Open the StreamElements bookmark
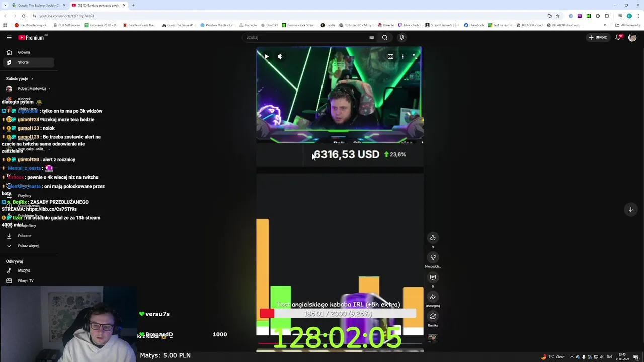The height and width of the screenshot is (362, 644). tap(442, 25)
